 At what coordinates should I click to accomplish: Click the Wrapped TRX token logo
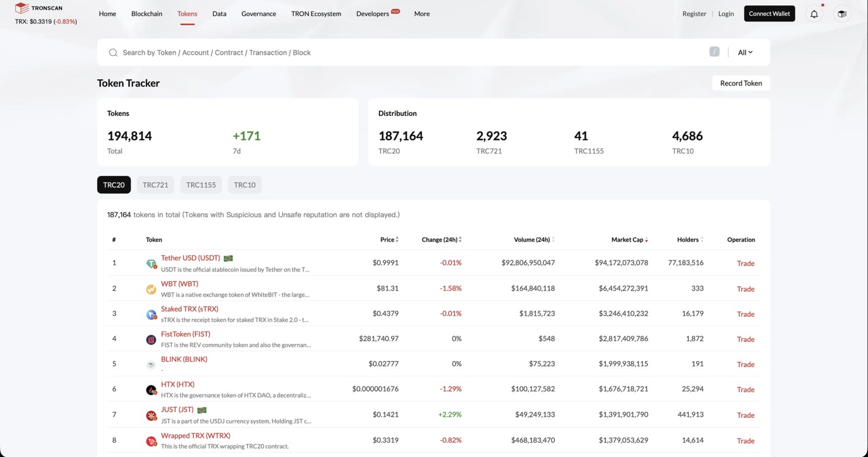151,441
